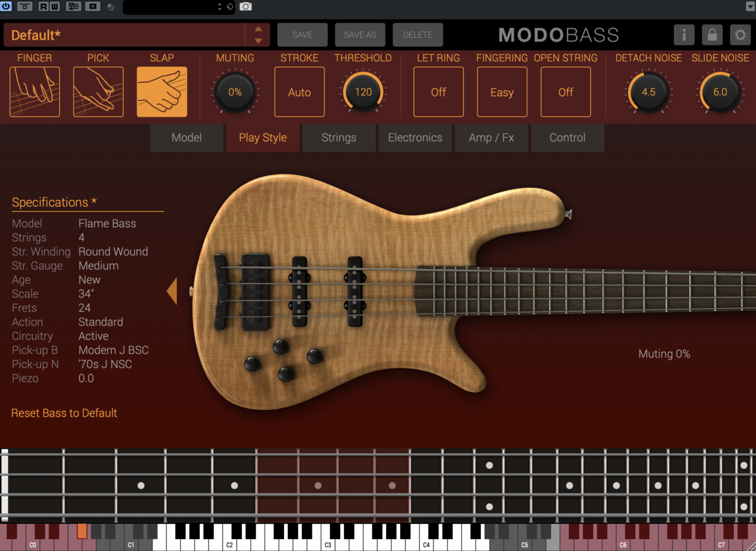
Task: Open the info panel icon
Action: [684, 35]
